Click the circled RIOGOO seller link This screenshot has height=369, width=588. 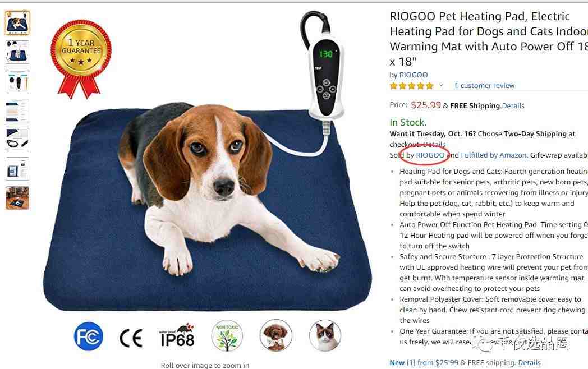coord(430,155)
